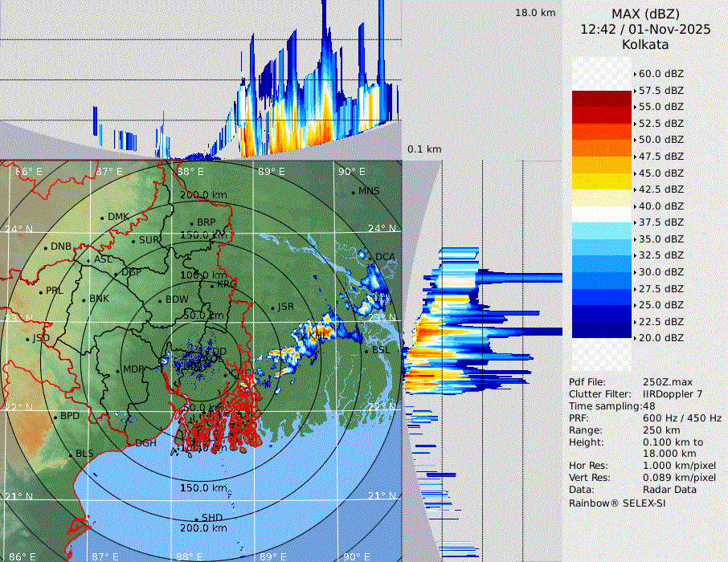Click the navy swatch at the legend bottom
728x562 pixels.
(x=601, y=331)
